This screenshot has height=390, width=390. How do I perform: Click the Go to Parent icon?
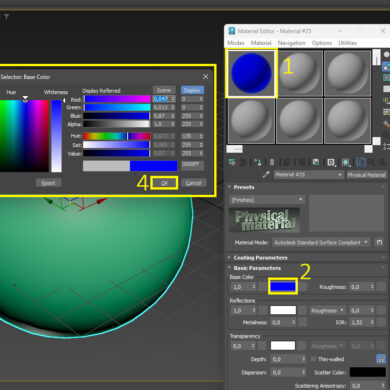tap(371, 162)
